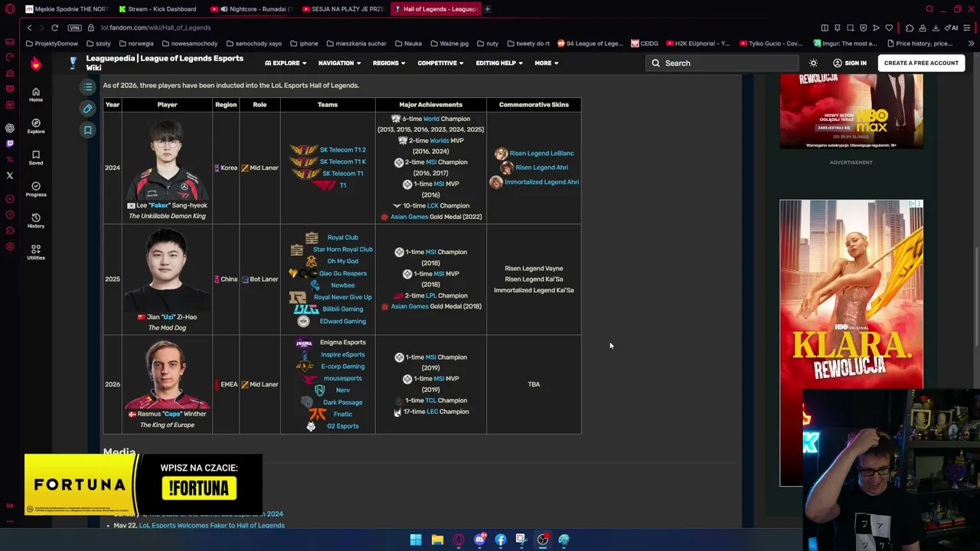Reload the page with the refresh icon
Screen dimensions: 980x551
[55, 28]
